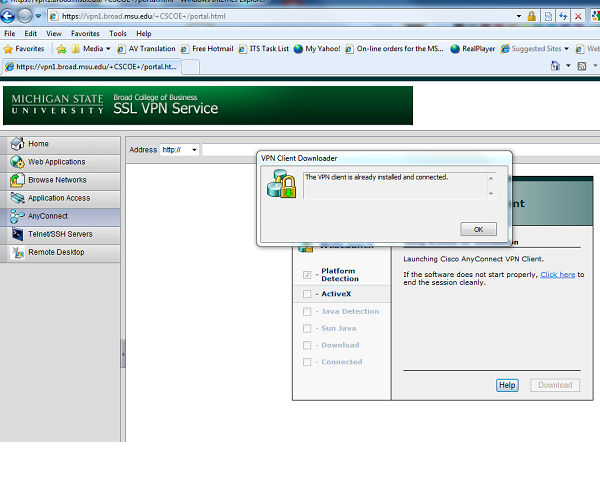600x494 pixels.
Task: Open On-line orders for the MS favorite
Action: (395, 49)
